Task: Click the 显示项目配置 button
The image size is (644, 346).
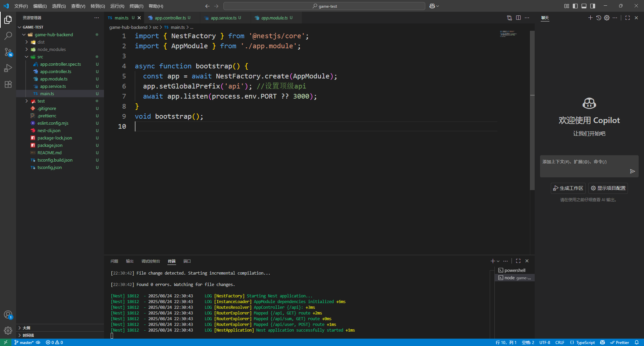Action: (609, 188)
